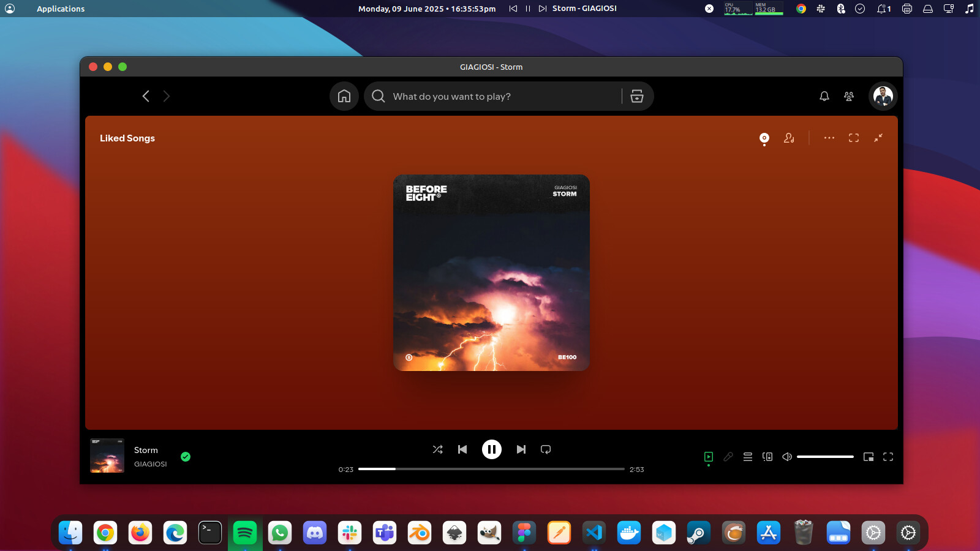Enter full screen from player bar
The image size is (980, 551).
[888, 457]
